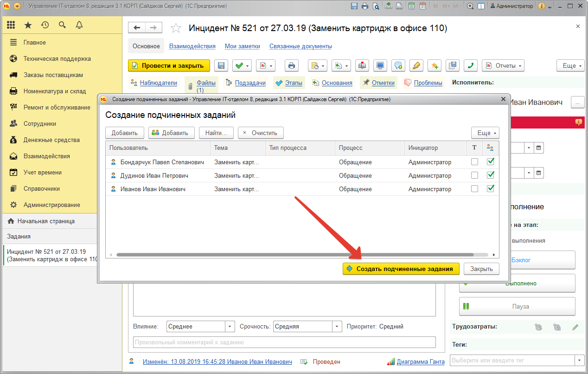Open Связанные документы tab
The height and width of the screenshot is (374, 588).
300,46
